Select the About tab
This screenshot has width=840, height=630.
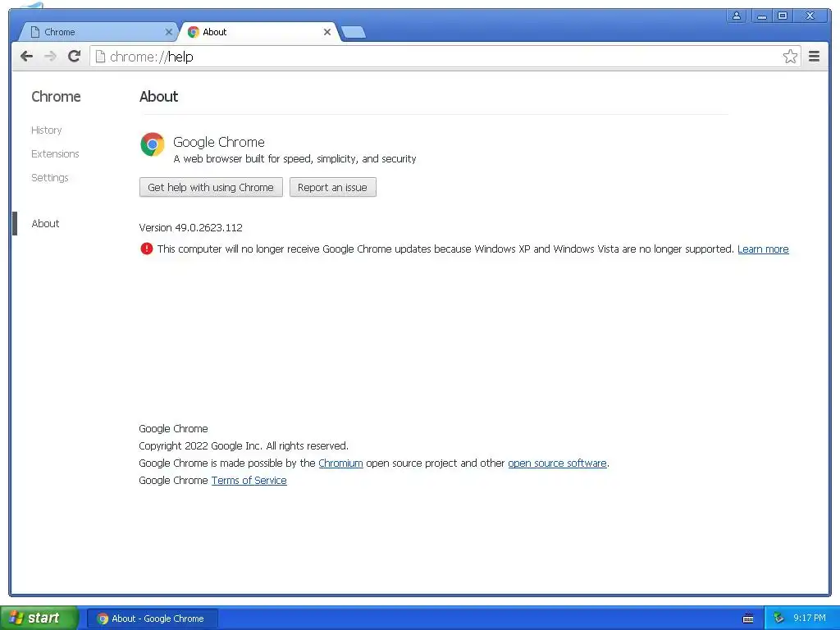tap(260, 32)
